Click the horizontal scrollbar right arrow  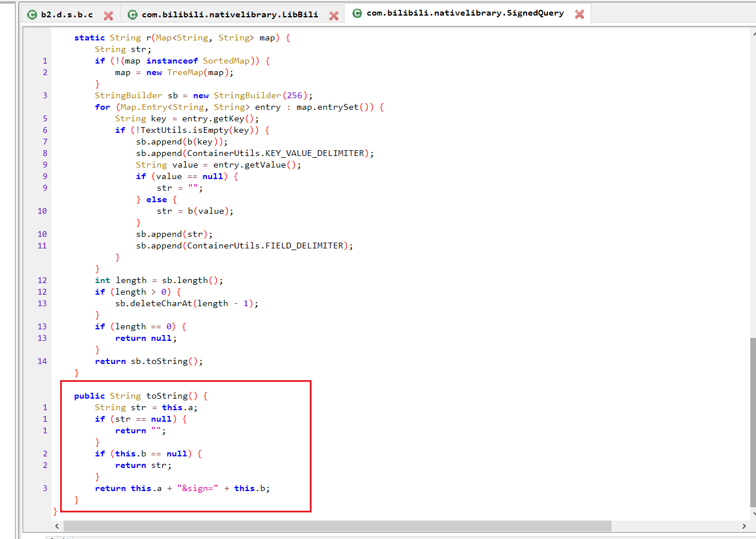[x=744, y=526]
